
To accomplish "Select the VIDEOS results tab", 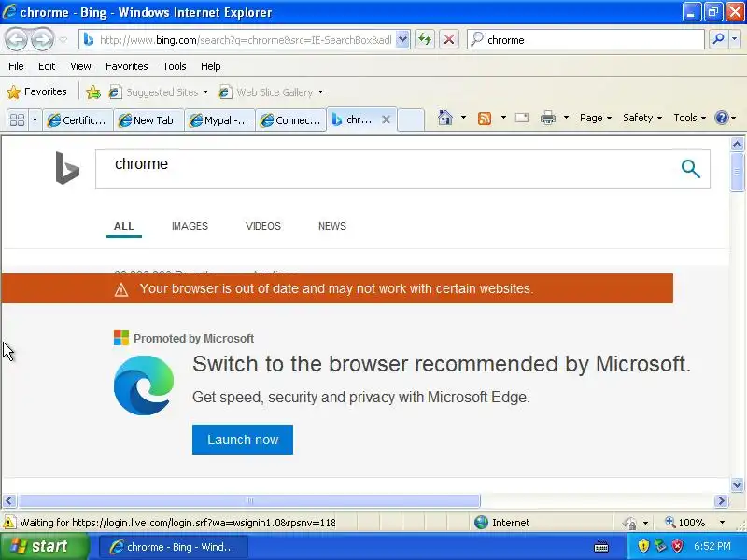I will [x=263, y=226].
